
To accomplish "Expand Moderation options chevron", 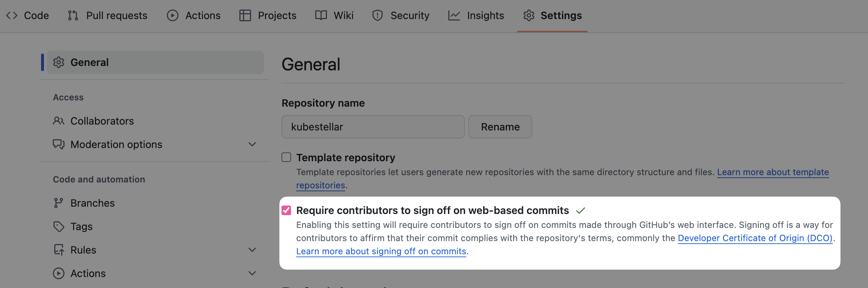I will tap(252, 144).
